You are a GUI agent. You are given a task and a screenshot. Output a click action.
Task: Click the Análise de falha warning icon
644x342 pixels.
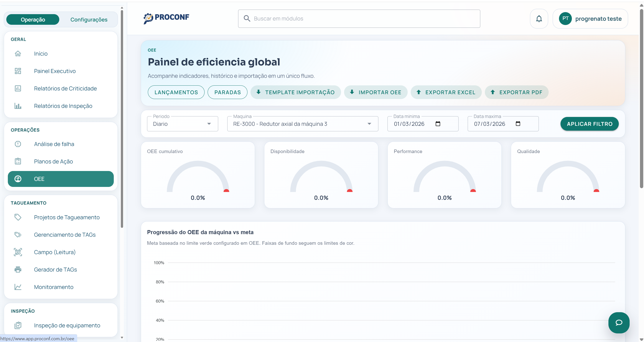coord(18,144)
